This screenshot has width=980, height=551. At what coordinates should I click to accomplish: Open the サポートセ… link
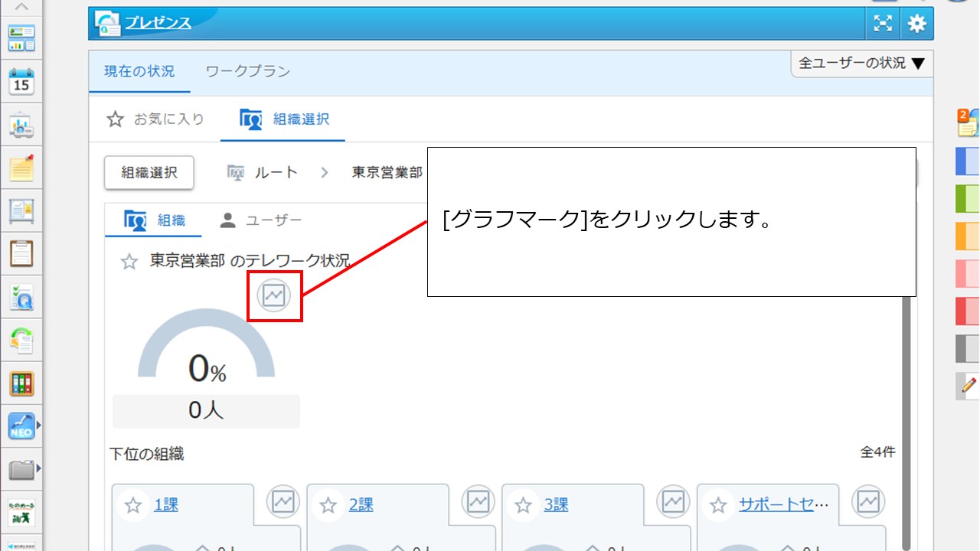pyautogui.click(x=784, y=505)
